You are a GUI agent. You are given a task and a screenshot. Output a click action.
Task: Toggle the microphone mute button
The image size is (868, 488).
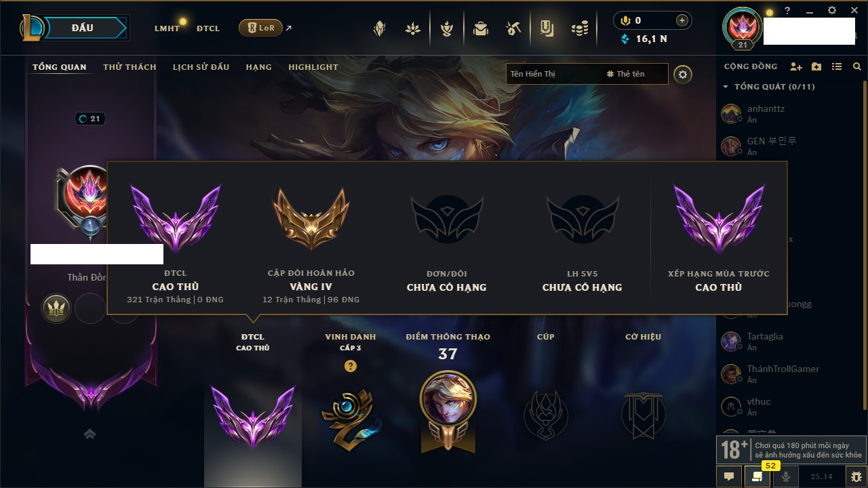(786, 476)
